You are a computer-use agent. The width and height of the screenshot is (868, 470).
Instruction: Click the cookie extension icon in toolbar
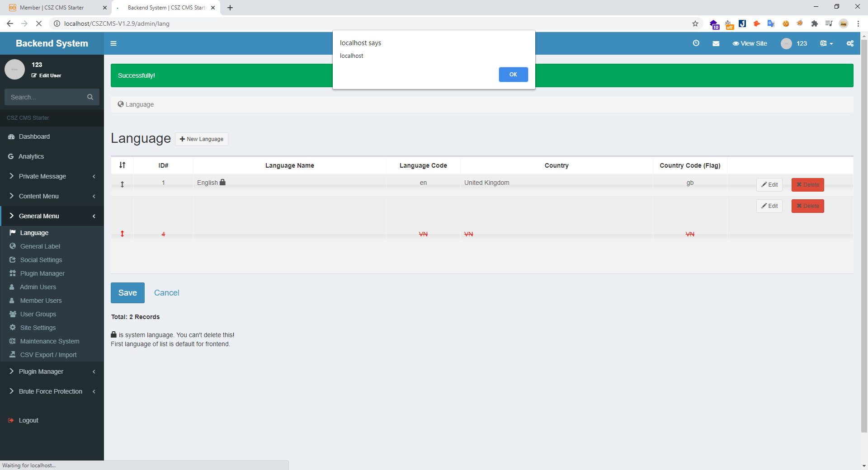tap(786, 23)
